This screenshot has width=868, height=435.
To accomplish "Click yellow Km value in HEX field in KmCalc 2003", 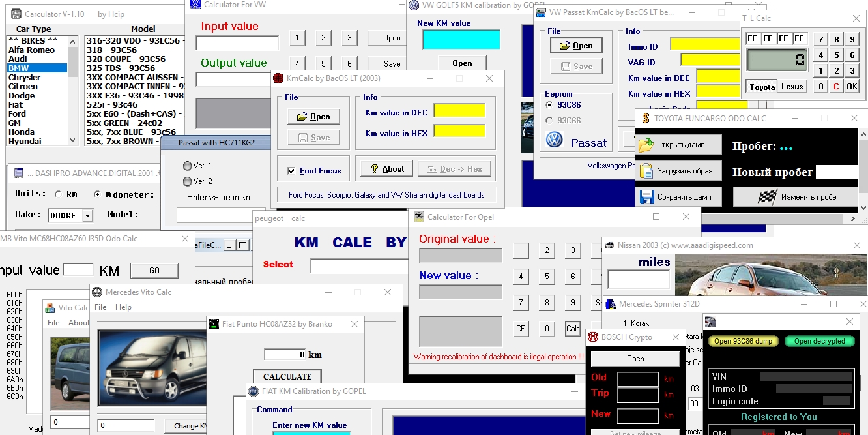I will [459, 131].
